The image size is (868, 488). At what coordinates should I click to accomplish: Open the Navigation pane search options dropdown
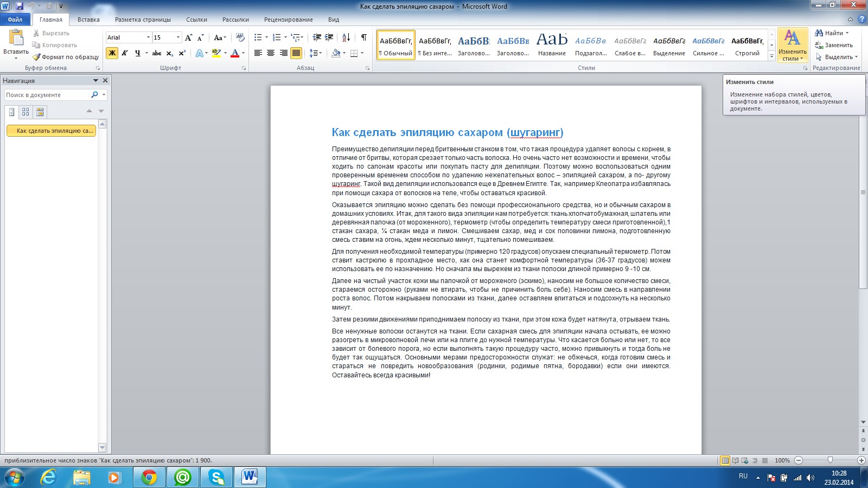click(x=104, y=95)
